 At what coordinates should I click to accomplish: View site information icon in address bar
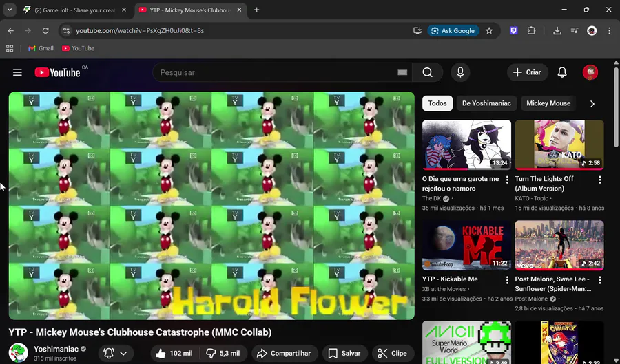(x=66, y=30)
